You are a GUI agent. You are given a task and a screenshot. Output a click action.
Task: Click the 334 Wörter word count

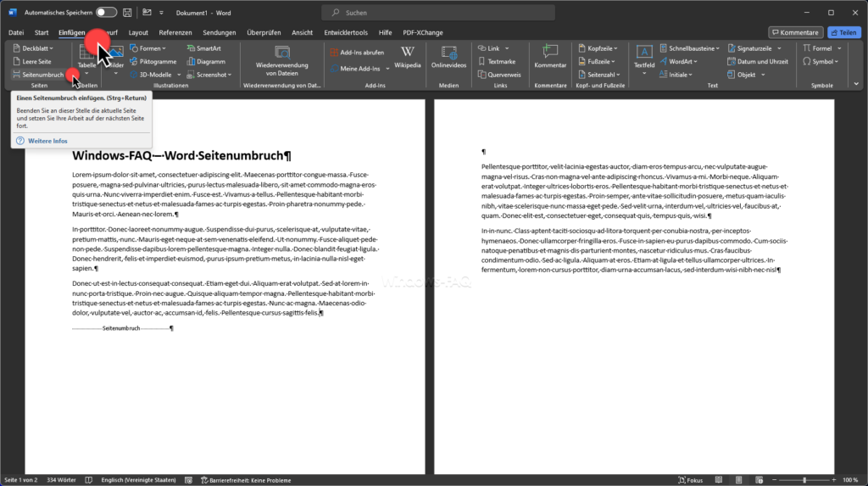[x=61, y=480]
